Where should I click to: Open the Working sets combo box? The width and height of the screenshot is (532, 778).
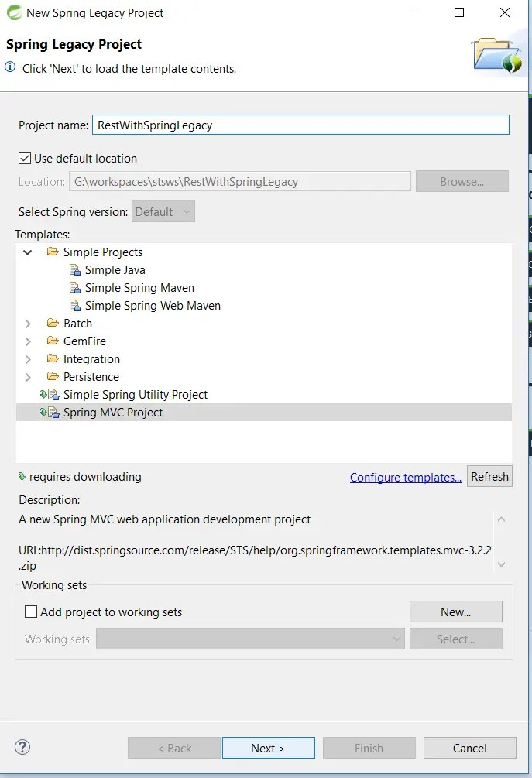click(250, 639)
